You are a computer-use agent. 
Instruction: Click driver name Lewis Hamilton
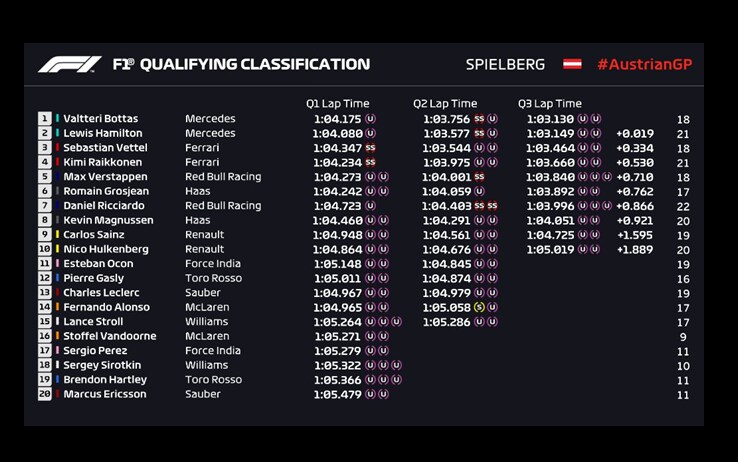tap(103, 133)
